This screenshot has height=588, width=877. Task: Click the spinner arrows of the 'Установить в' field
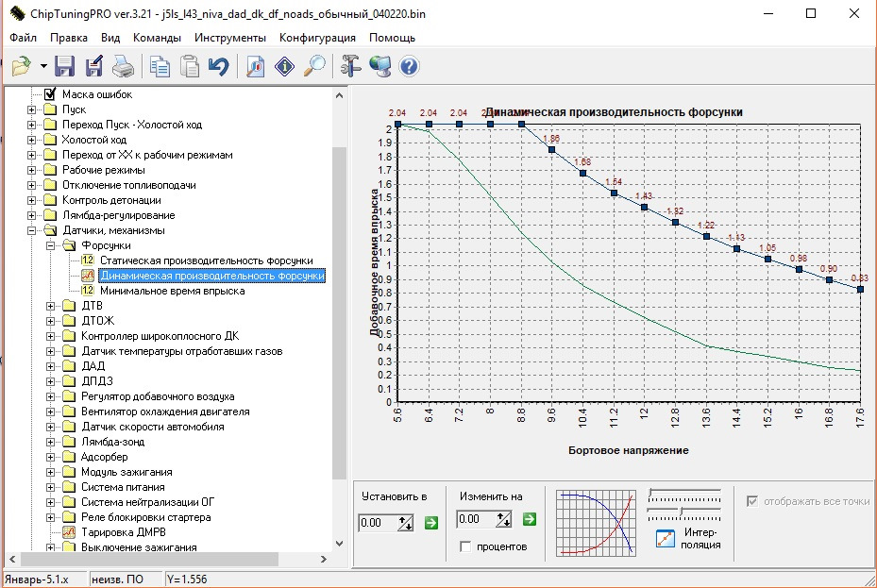point(406,523)
